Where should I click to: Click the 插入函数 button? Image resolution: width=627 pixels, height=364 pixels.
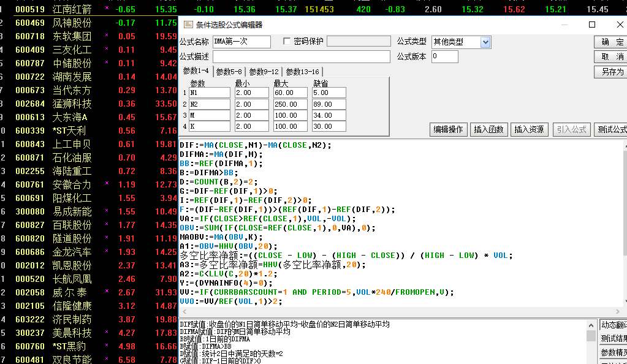pyautogui.click(x=488, y=129)
